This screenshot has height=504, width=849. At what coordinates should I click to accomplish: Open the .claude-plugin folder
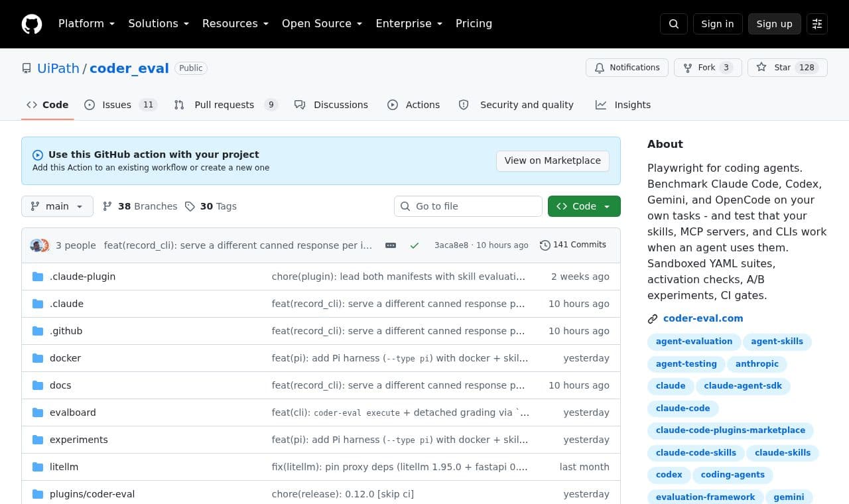pos(82,277)
